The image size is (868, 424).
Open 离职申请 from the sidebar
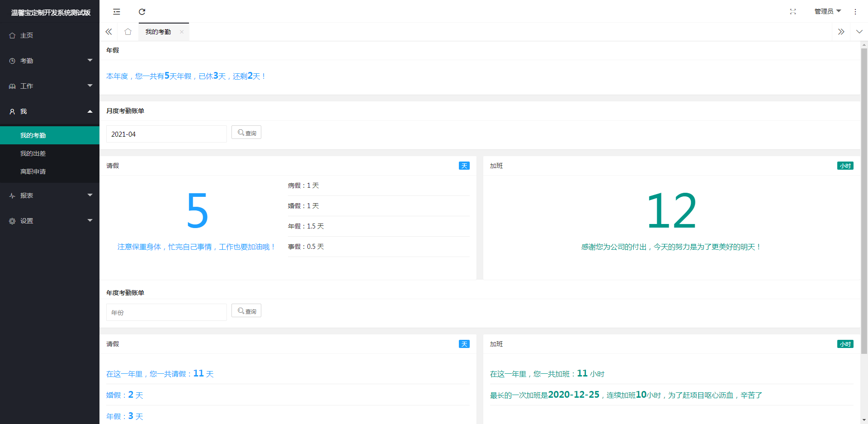pyautogui.click(x=33, y=172)
